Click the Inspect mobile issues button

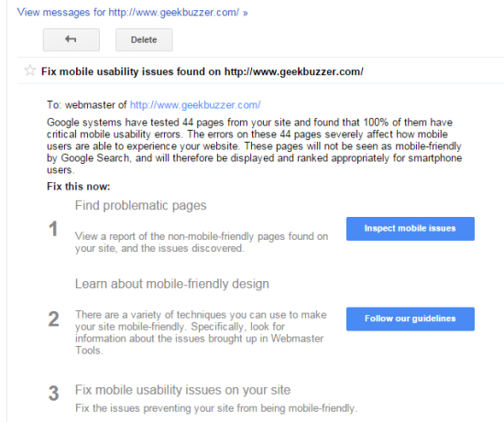click(411, 229)
